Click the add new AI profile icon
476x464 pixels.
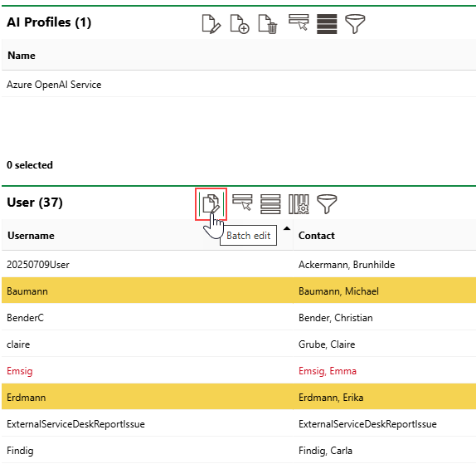tap(240, 24)
